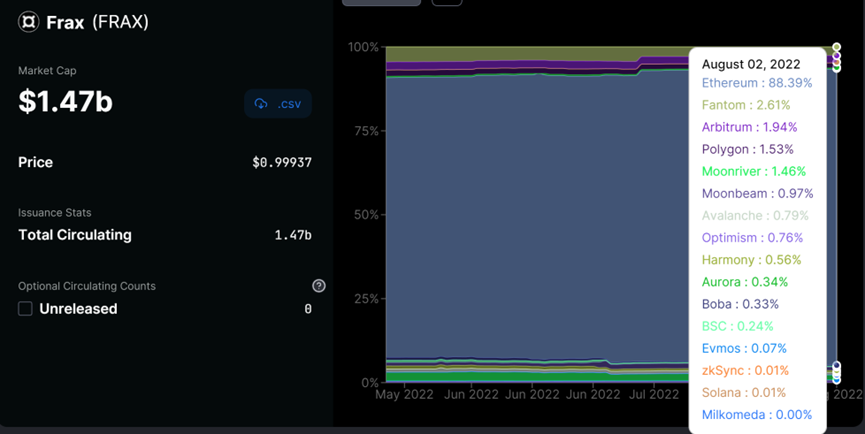Click the May 2022 x-axis label
This screenshot has height=434, width=865.
click(x=404, y=394)
